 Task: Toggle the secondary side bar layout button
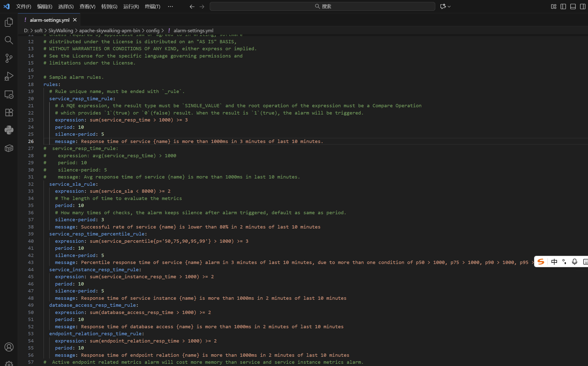582,6
